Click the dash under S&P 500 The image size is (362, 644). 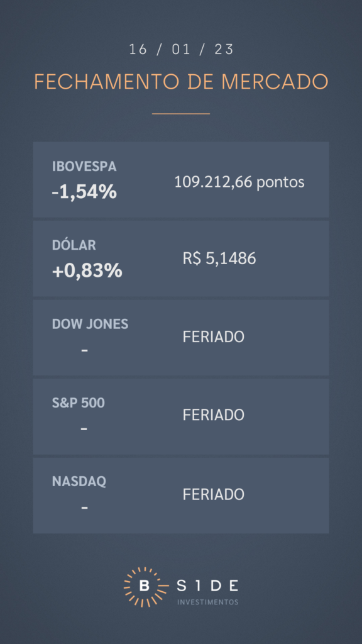point(84,429)
